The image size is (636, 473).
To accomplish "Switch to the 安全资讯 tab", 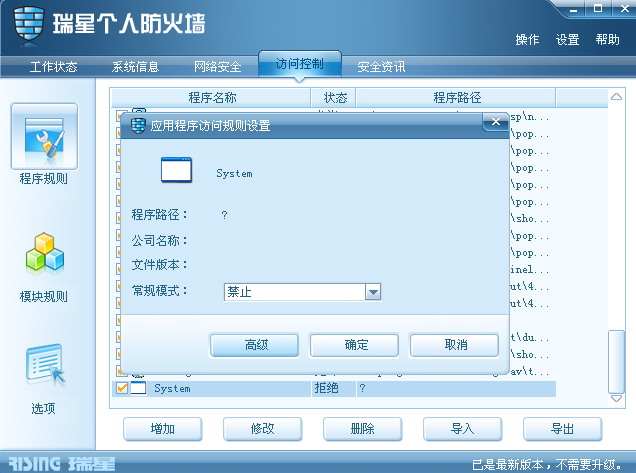I will tap(381, 67).
